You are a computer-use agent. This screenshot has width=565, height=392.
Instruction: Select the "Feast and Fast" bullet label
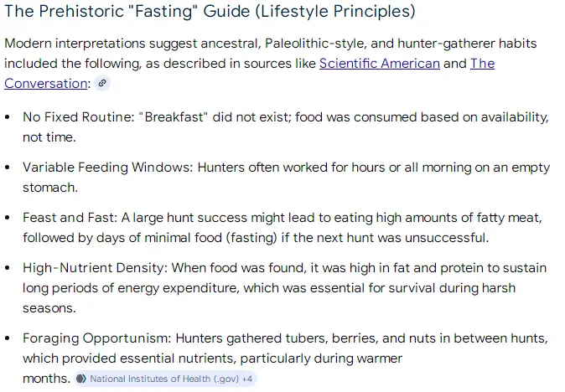click(x=70, y=218)
